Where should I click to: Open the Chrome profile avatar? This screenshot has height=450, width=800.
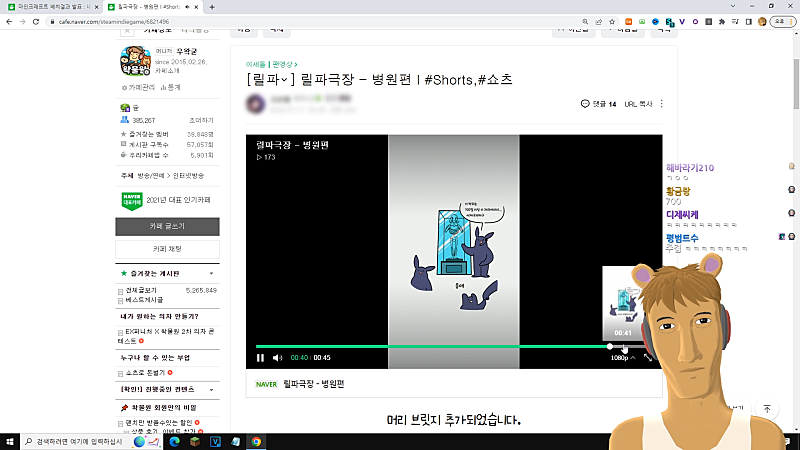point(762,21)
